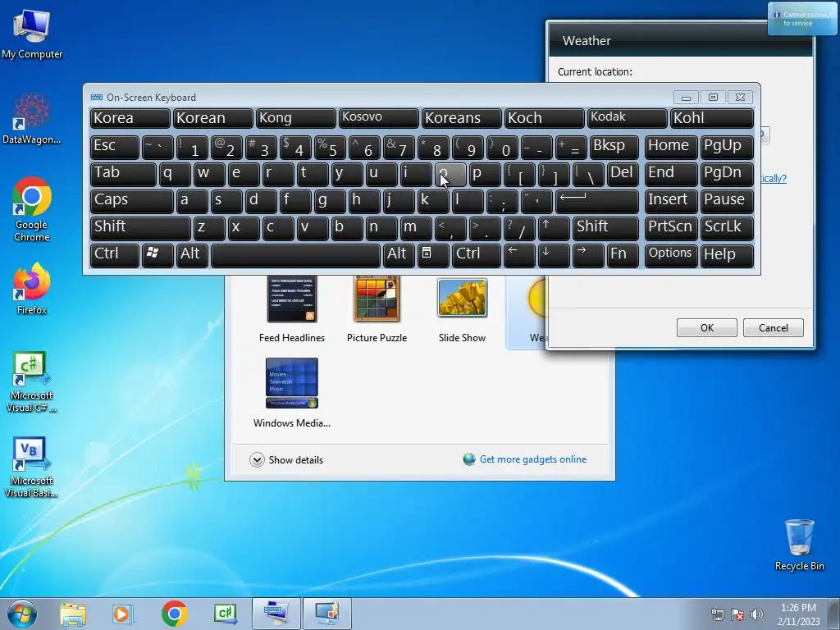Click the context menu key on keyboard

pyautogui.click(x=433, y=254)
